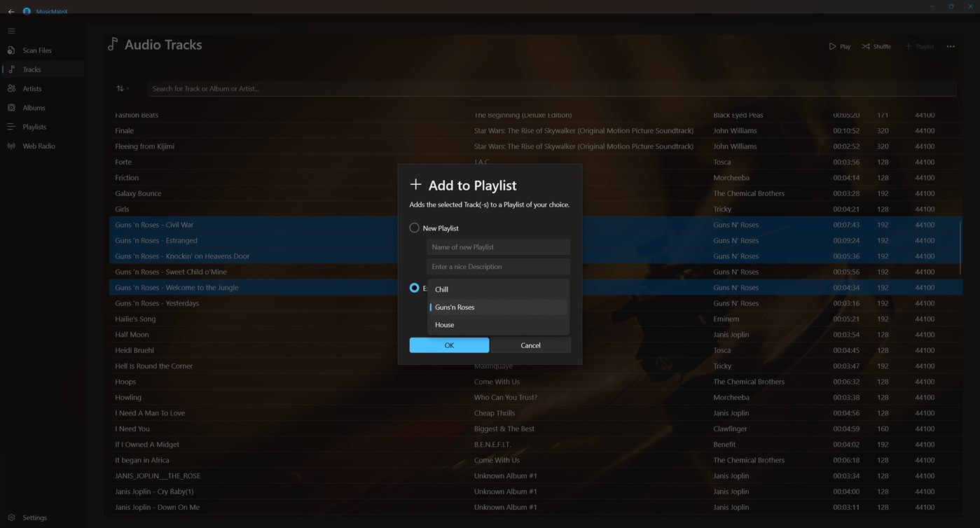This screenshot has height=528, width=980.
Task: Open Scan Files in the sidebar
Action: [x=43, y=50]
